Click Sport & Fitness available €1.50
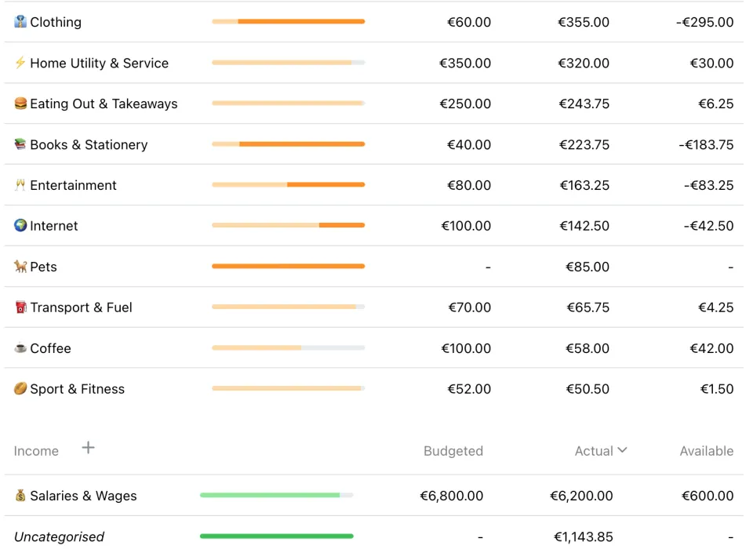The height and width of the screenshot is (560, 753). (716, 389)
